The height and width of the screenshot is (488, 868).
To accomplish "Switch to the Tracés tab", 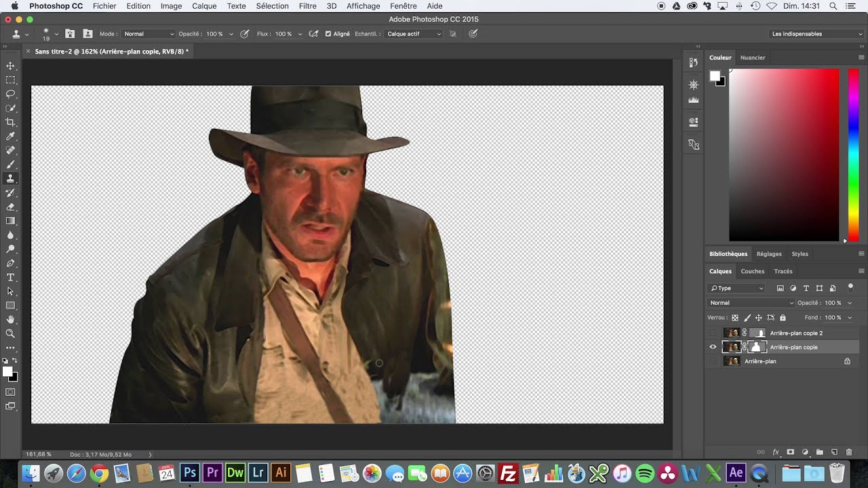I will pos(783,271).
